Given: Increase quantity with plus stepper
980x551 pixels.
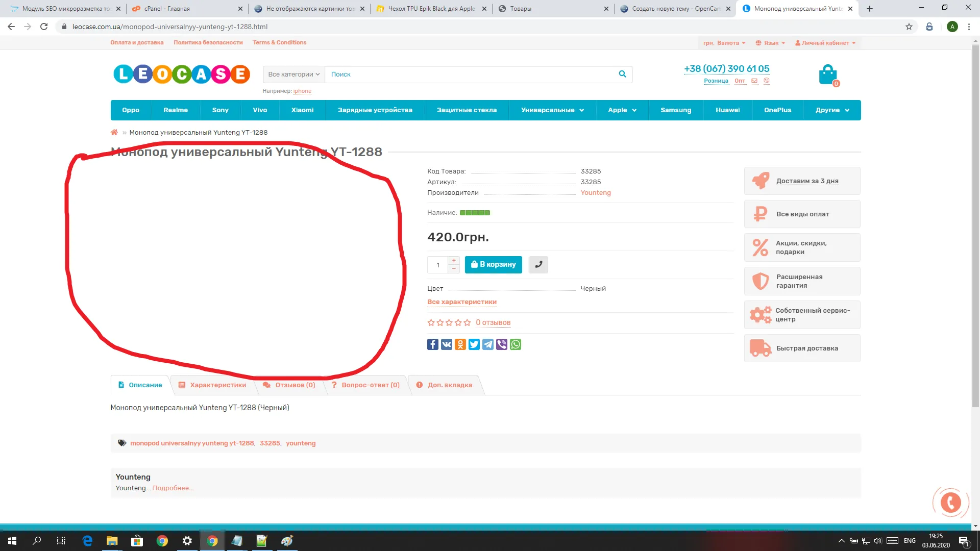Looking at the screenshot, I should coord(454,261).
